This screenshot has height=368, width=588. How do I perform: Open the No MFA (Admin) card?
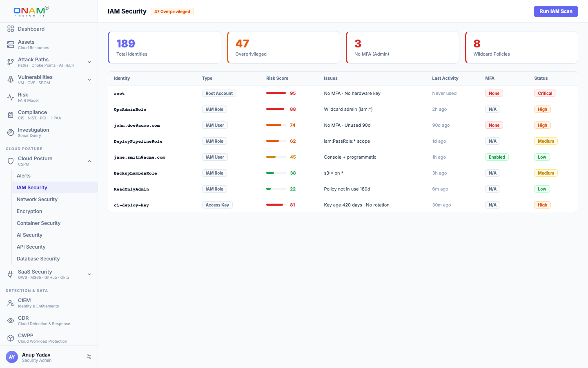(x=403, y=47)
